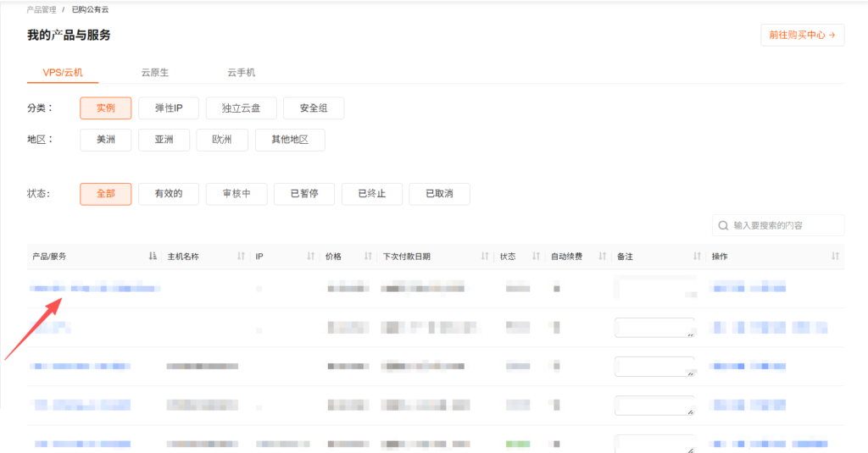Sort by 价格 column sort icon

click(x=368, y=256)
